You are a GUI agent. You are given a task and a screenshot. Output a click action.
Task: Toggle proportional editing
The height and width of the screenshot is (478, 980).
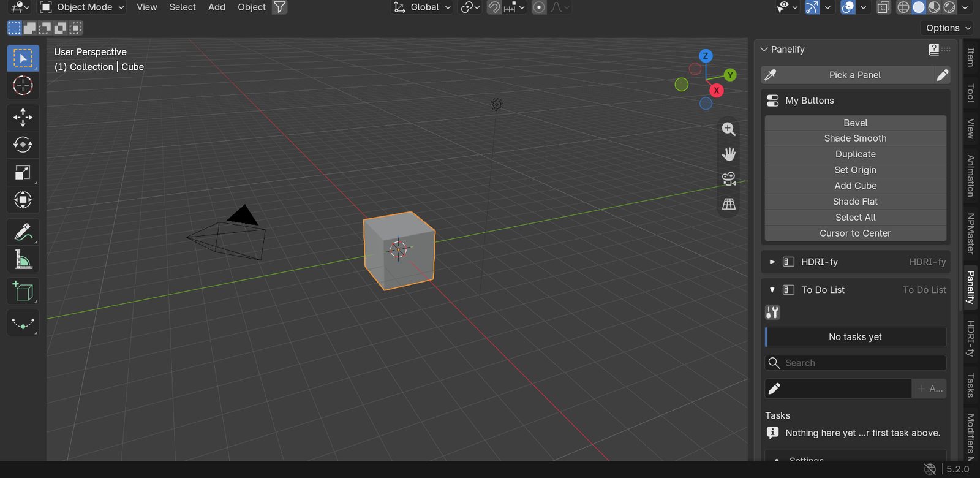click(x=539, y=7)
